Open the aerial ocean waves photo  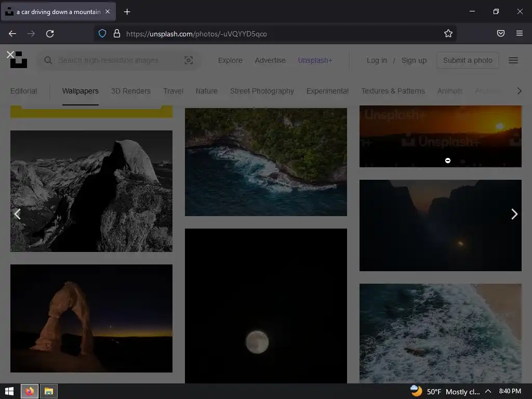[441, 334]
